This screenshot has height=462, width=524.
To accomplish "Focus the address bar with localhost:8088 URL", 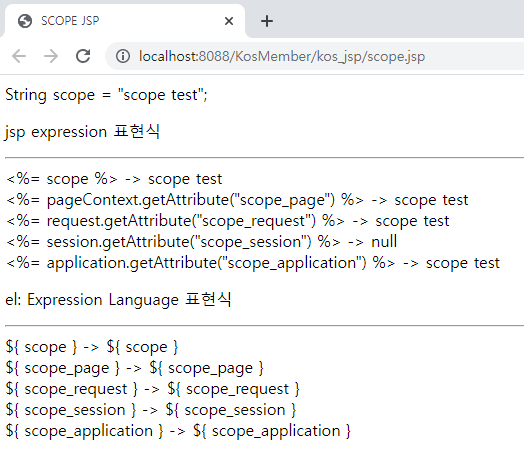I will coord(314,56).
